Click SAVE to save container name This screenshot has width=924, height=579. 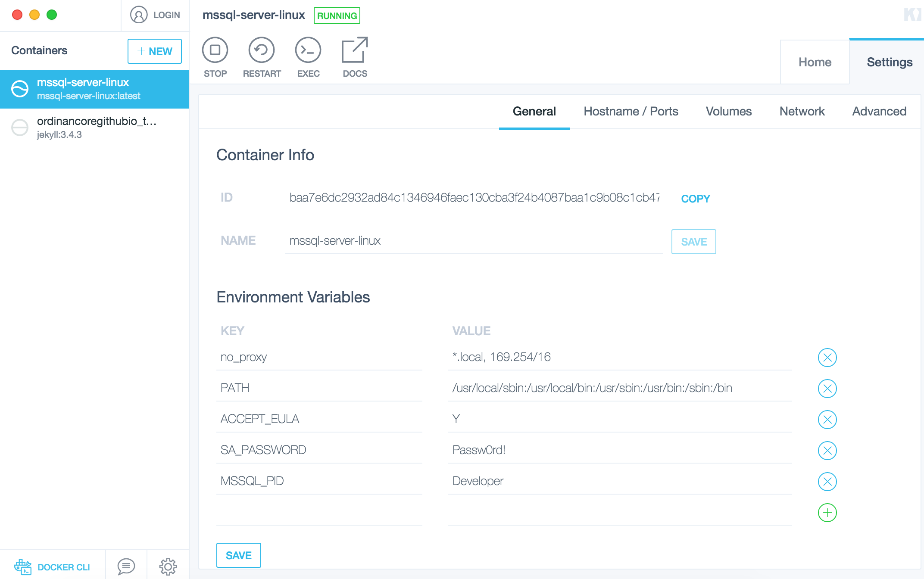click(694, 242)
